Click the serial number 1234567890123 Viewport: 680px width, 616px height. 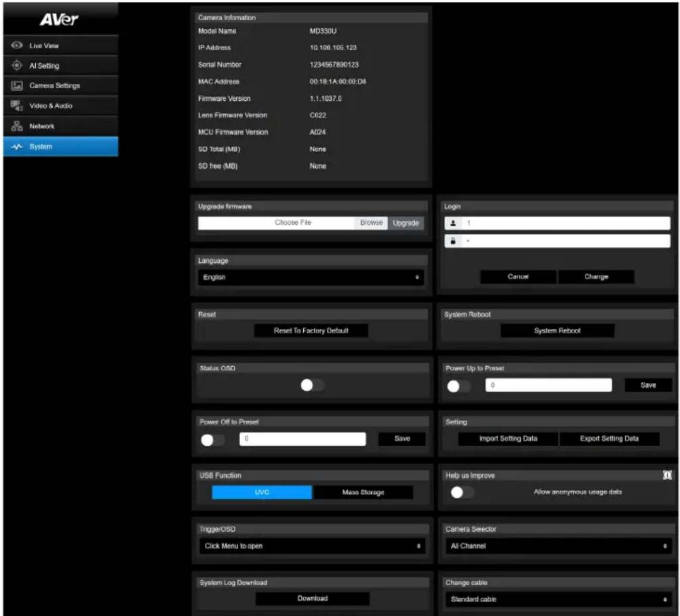pyautogui.click(x=334, y=64)
